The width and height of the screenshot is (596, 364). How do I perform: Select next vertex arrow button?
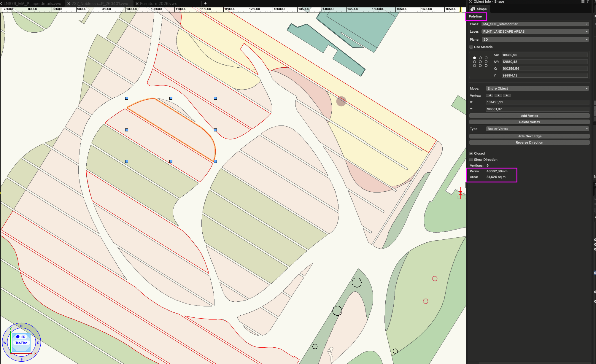507,95
